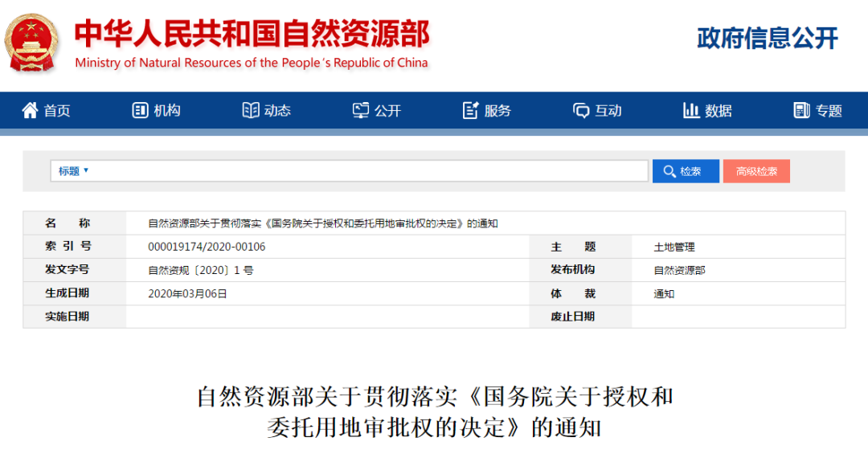The width and height of the screenshot is (868, 454).
Task: Click the 废止日期 field label
Action: click(572, 316)
